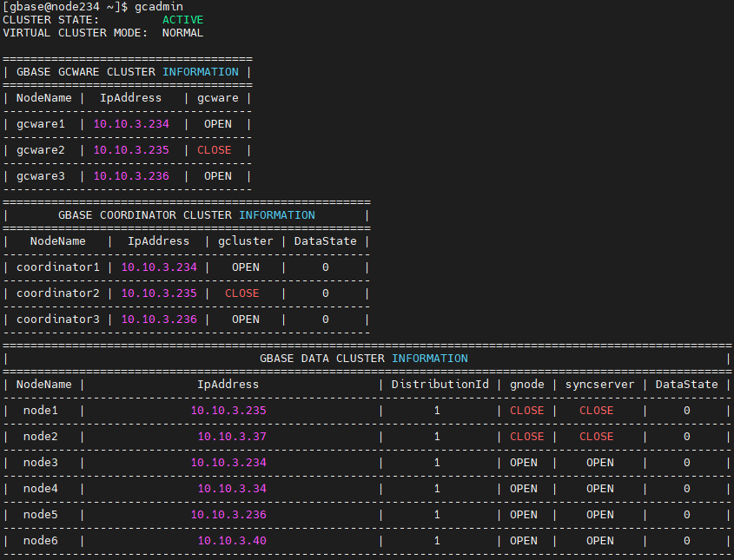Click node1 syncserver CLOSE status

[597, 411]
